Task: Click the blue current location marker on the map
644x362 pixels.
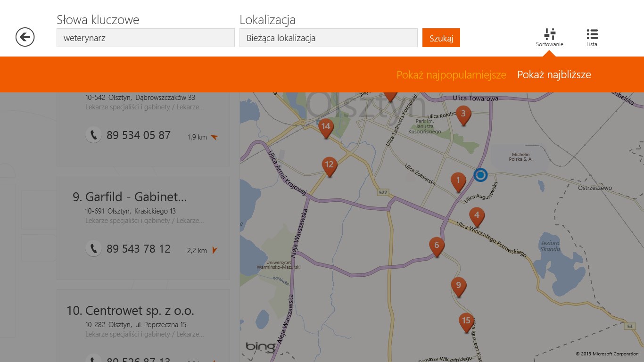Action: tap(480, 175)
